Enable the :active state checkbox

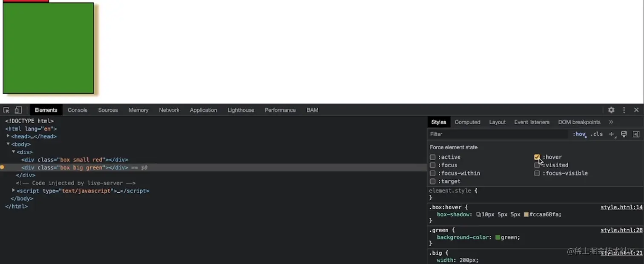tap(433, 157)
